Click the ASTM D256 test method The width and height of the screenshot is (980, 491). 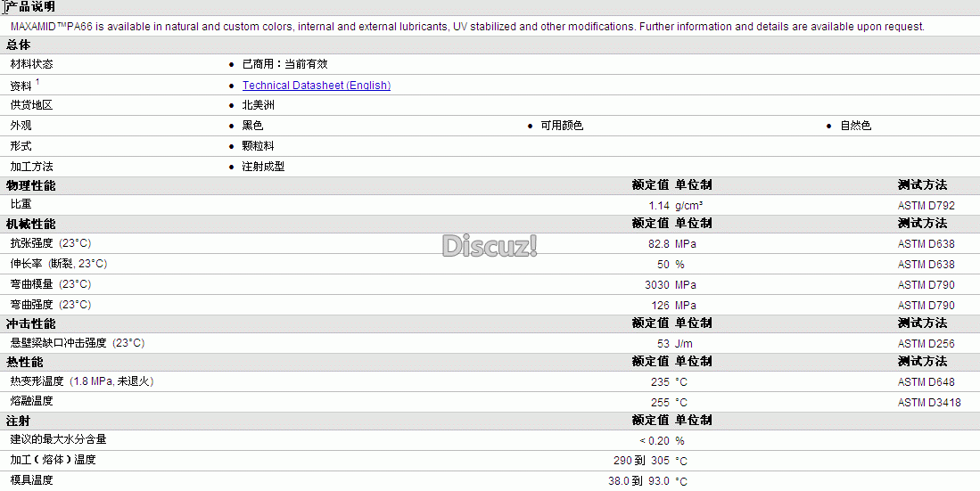point(926,344)
